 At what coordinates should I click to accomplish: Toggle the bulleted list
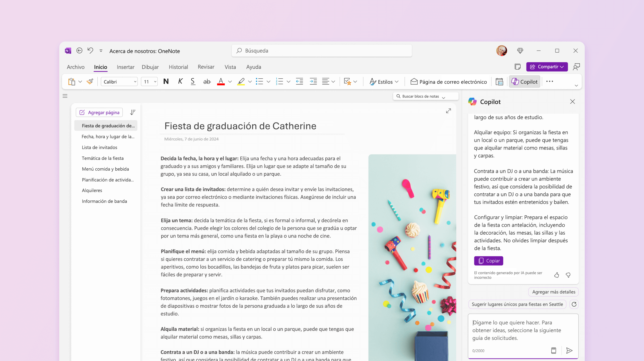(259, 81)
